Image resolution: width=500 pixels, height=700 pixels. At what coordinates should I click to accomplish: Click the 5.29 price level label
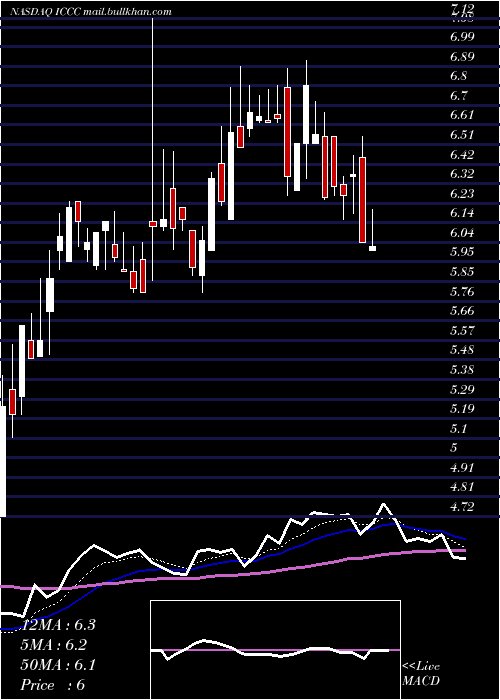point(463,390)
